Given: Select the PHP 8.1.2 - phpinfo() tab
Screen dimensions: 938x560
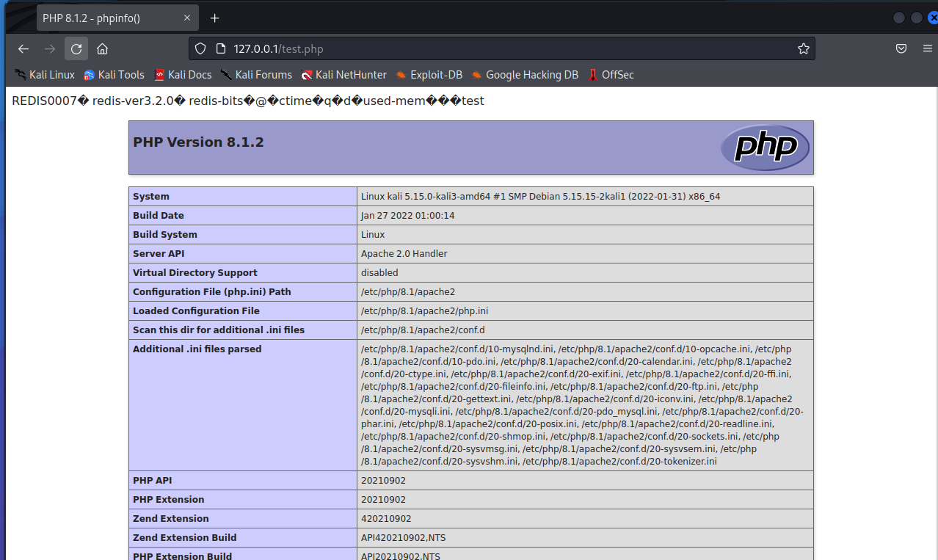Looking at the screenshot, I should (117, 18).
